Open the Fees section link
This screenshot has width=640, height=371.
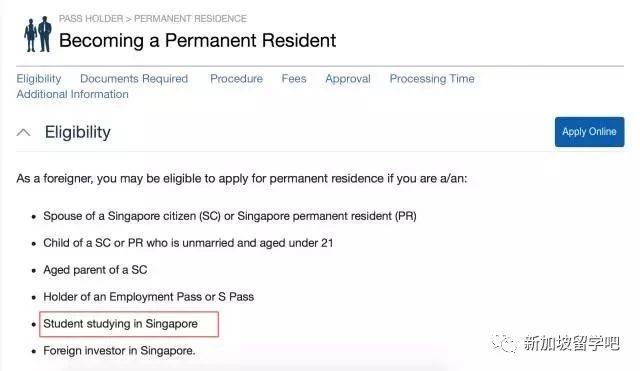(294, 79)
